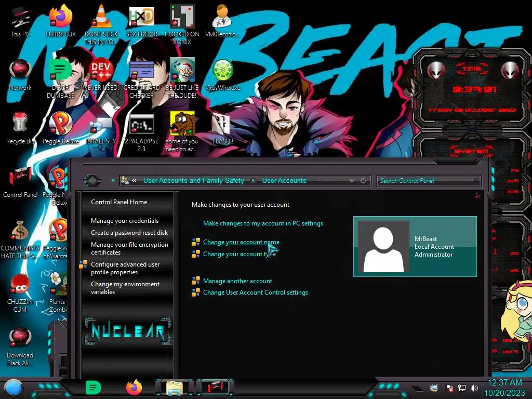This screenshot has height=399, width=532.
Task: Open Configure advanced user profile properties
Action: 125,268
